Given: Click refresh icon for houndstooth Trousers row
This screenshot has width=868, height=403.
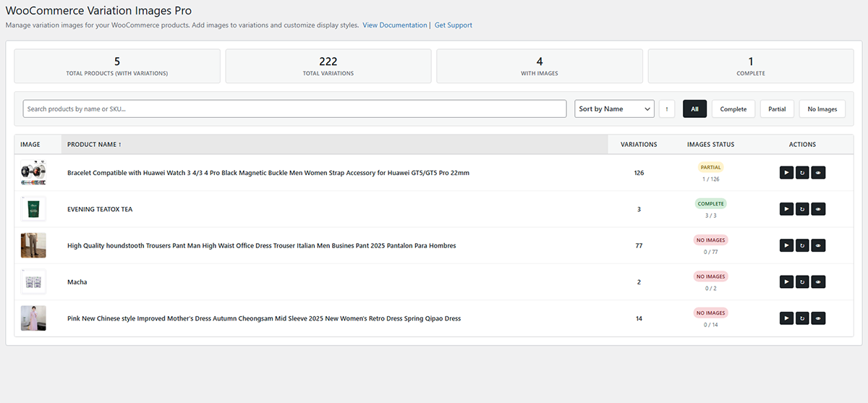Looking at the screenshot, I should (x=802, y=245).
